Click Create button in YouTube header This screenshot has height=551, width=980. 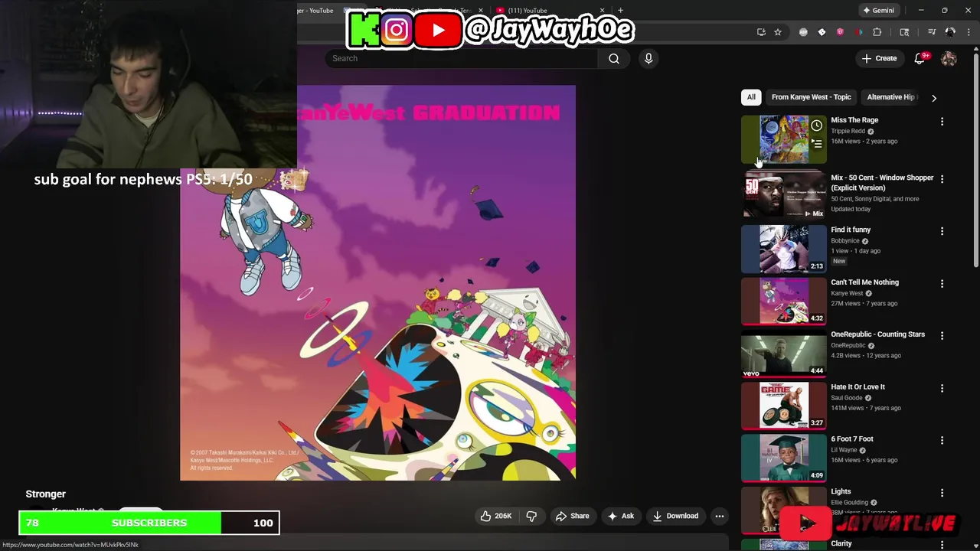879,58
